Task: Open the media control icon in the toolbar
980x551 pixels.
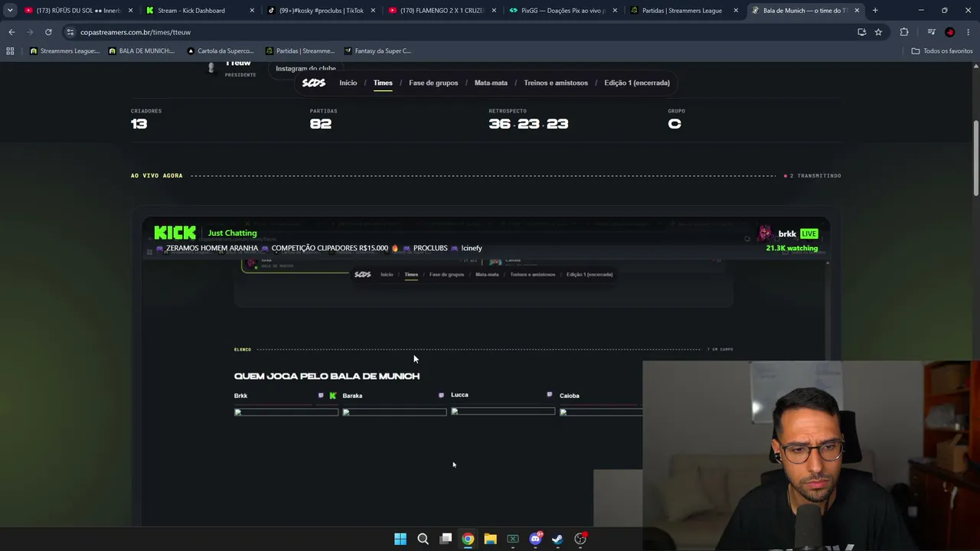Action: tap(931, 32)
